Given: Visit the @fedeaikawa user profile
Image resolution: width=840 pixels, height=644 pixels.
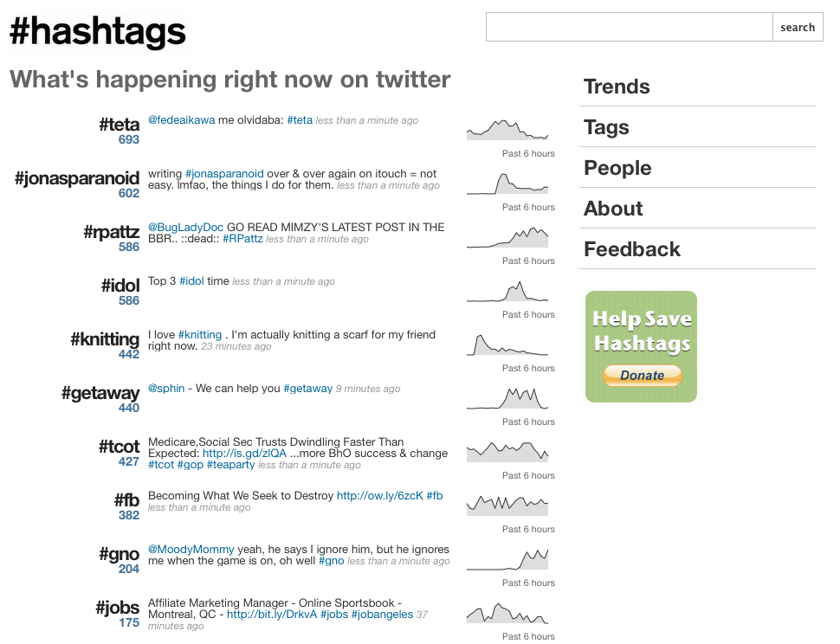Looking at the screenshot, I should (181, 120).
